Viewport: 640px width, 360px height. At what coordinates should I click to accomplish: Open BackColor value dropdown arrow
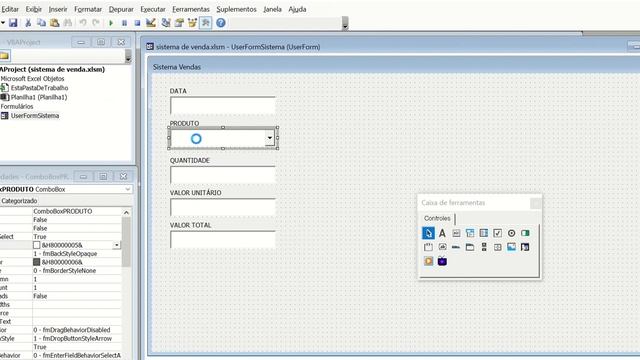pos(117,245)
